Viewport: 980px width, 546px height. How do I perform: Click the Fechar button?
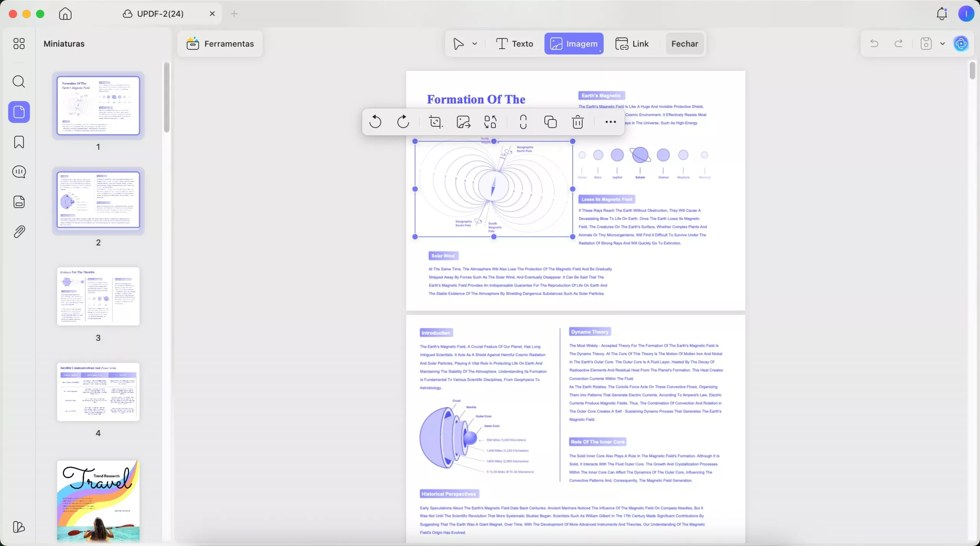(x=684, y=44)
